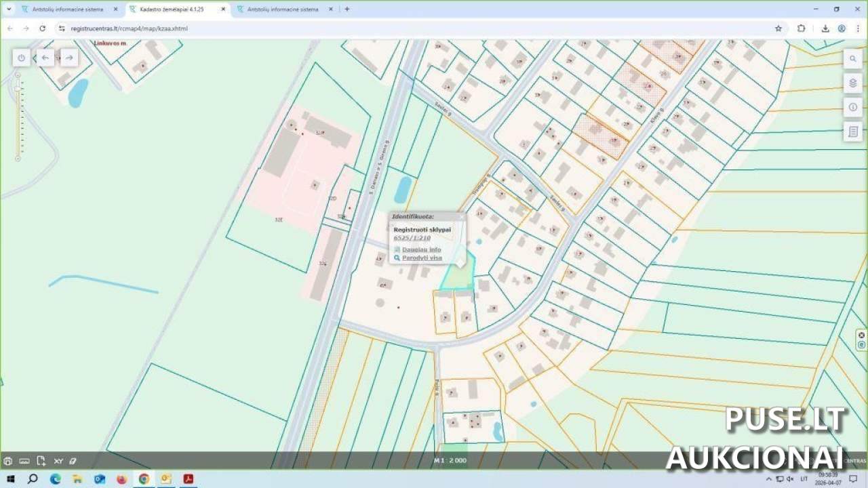Click the Parodyti visą link
Image resolution: width=868 pixels, height=488 pixels.
(x=422, y=258)
